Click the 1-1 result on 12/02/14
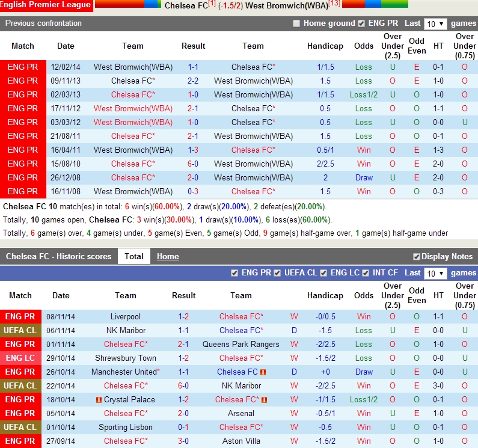This screenshot has height=448, width=478. coord(193,67)
